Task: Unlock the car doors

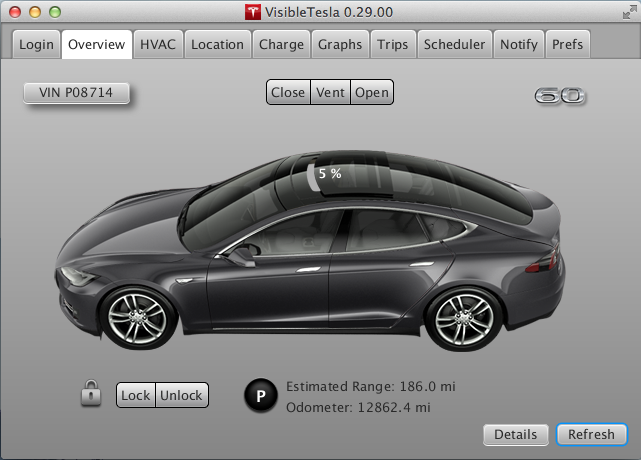Action: point(182,395)
